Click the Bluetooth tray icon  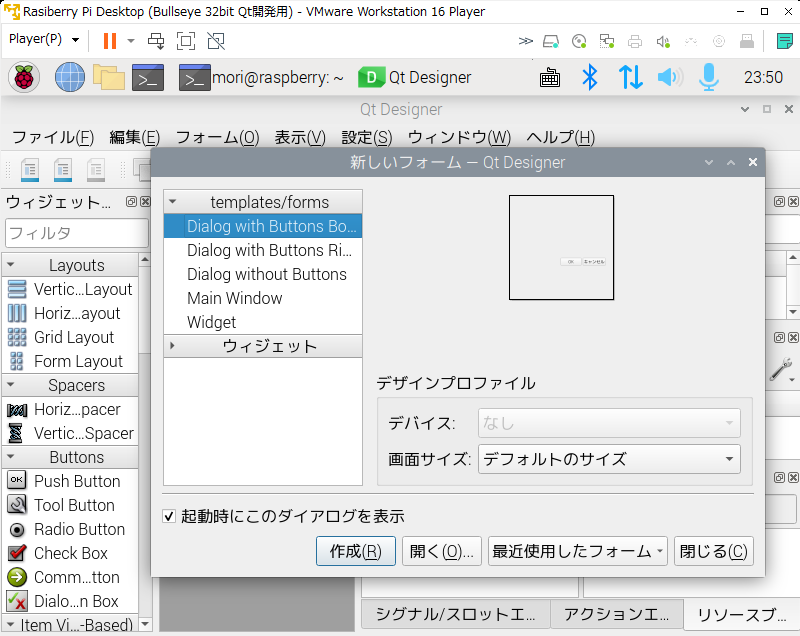pos(590,78)
